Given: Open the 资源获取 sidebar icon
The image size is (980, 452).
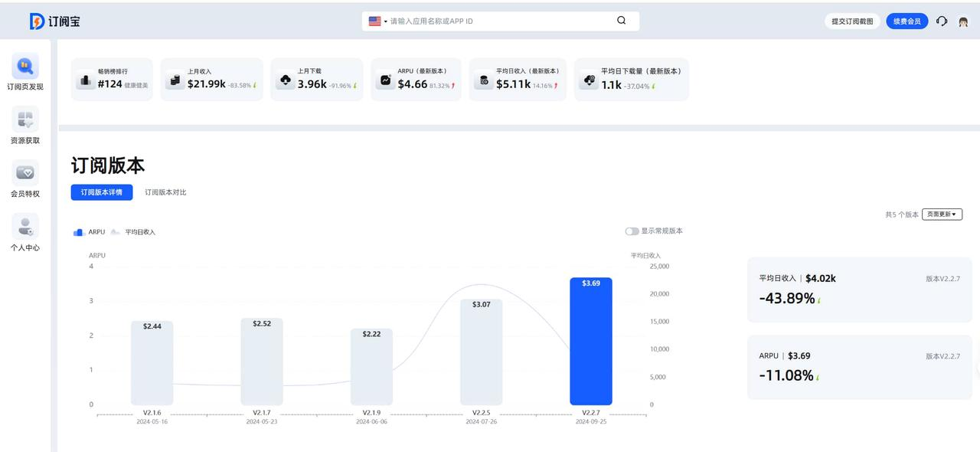Looking at the screenshot, I should pos(25,120).
